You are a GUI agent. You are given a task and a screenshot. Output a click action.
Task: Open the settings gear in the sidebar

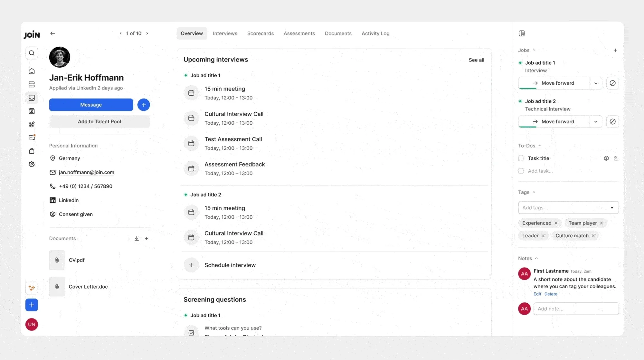32,164
